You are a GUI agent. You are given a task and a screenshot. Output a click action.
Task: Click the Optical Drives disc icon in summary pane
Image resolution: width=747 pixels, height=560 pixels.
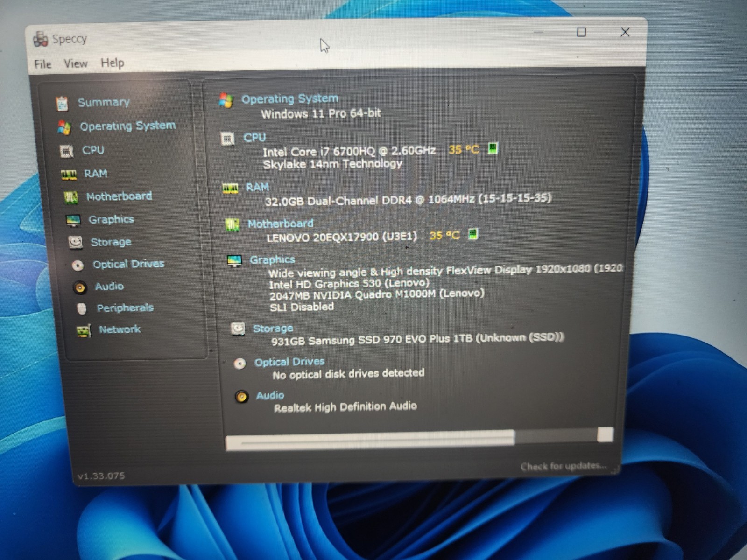240,364
